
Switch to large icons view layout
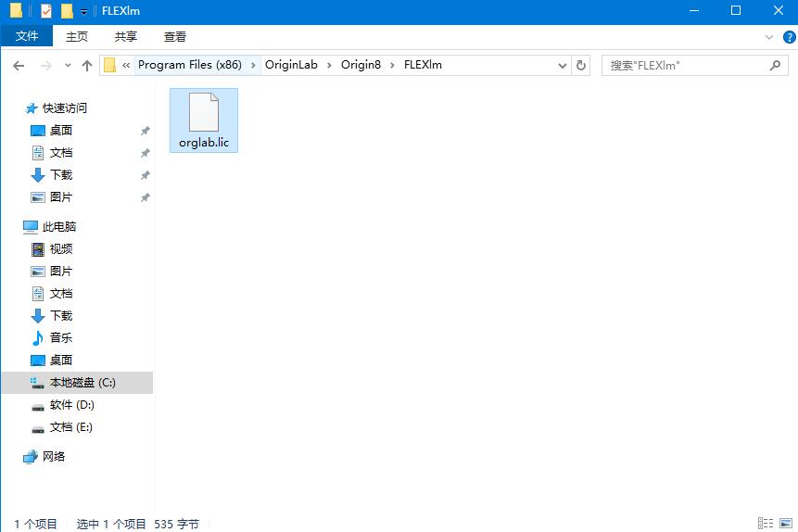click(786, 524)
